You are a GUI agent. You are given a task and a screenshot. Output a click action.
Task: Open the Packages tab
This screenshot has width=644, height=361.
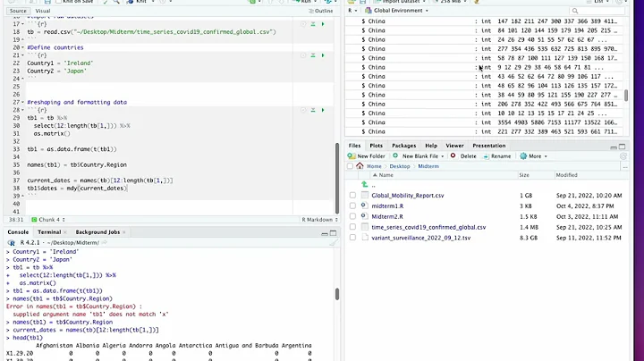pos(403,146)
